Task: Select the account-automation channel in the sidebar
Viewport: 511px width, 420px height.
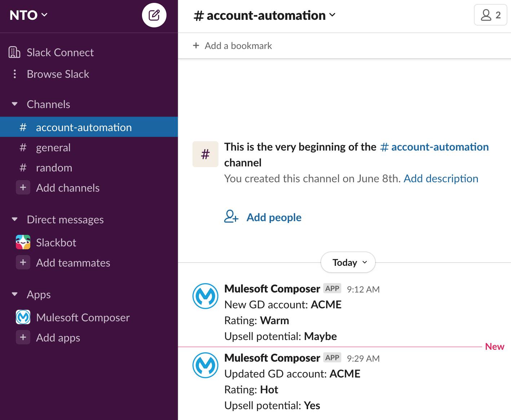Action: 89,127
